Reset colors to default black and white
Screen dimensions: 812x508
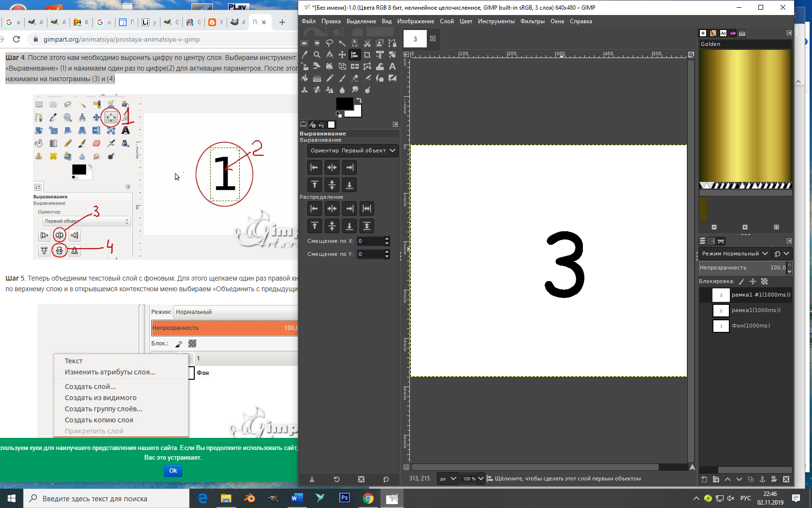[339, 115]
